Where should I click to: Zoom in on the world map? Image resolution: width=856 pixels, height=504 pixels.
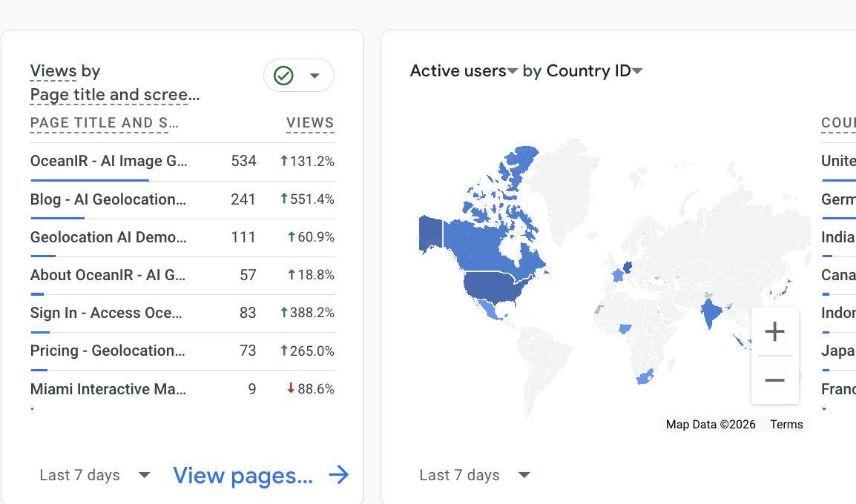pos(774,331)
